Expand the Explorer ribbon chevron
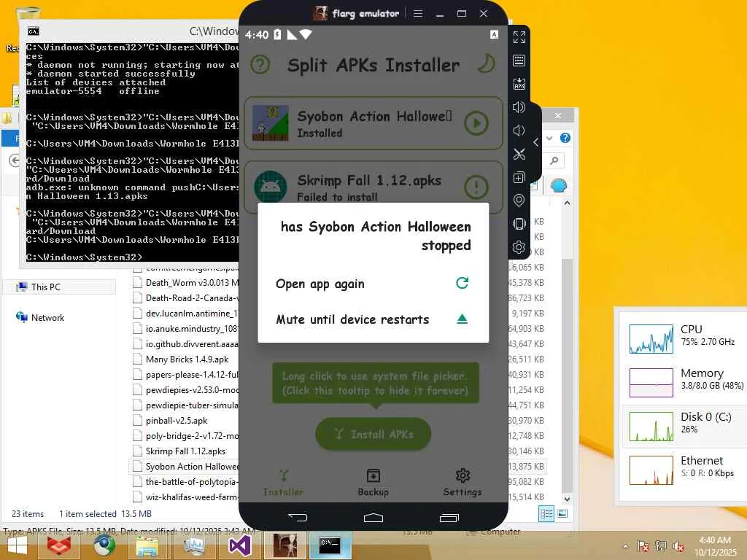The width and height of the screenshot is (747, 560). coord(549,138)
